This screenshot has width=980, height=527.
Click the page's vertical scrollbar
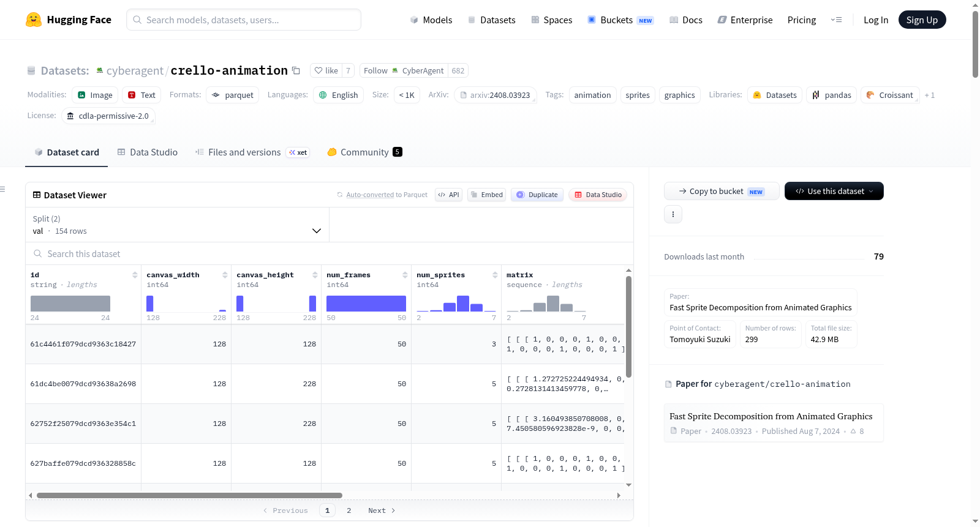click(x=975, y=44)
